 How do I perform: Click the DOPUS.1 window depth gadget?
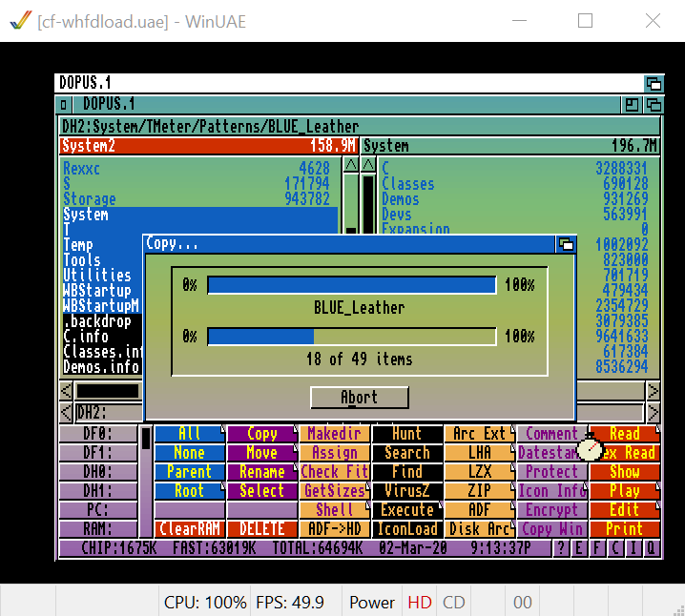click(x=654, y=105)
